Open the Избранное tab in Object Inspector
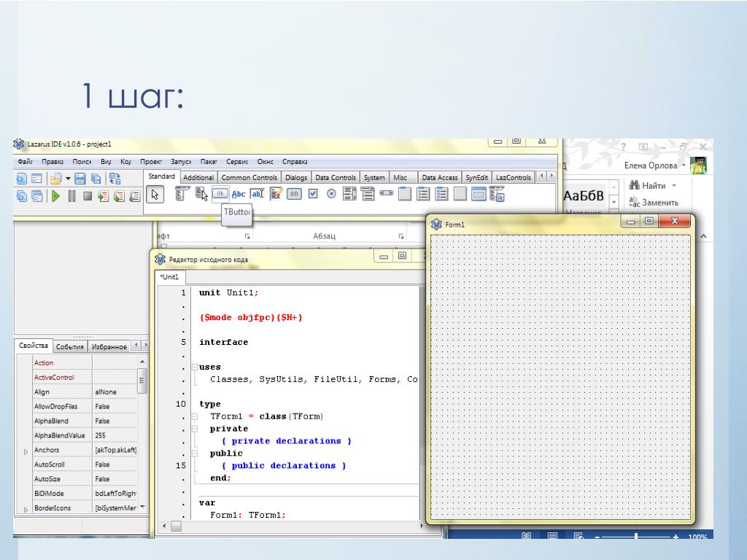747x560 pixels. 109,346
